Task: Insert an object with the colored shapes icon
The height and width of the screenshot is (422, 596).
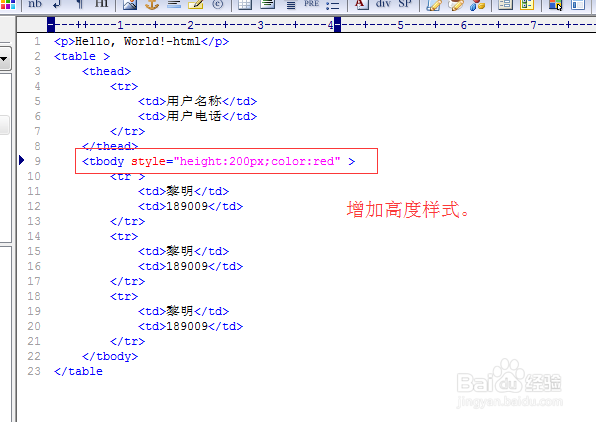Action: click(x=477, y=5)
